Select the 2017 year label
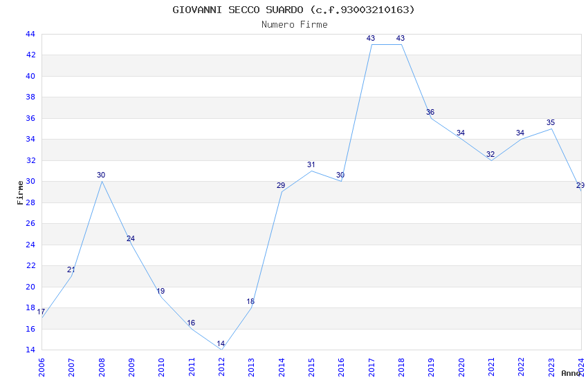The image size is (588, 380). (x=371, y=367)
